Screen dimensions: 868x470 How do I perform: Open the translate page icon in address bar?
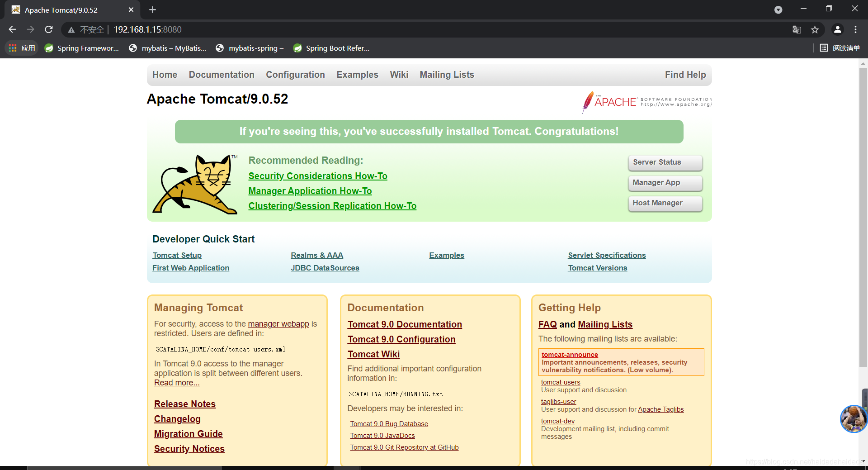[797, 29]
